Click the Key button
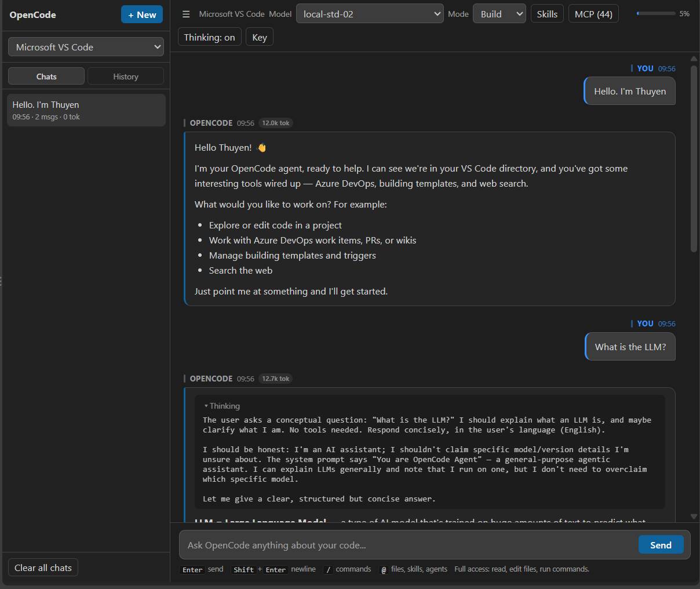The width and height of the screenshot is (700, 589). (x=260, y=37)
